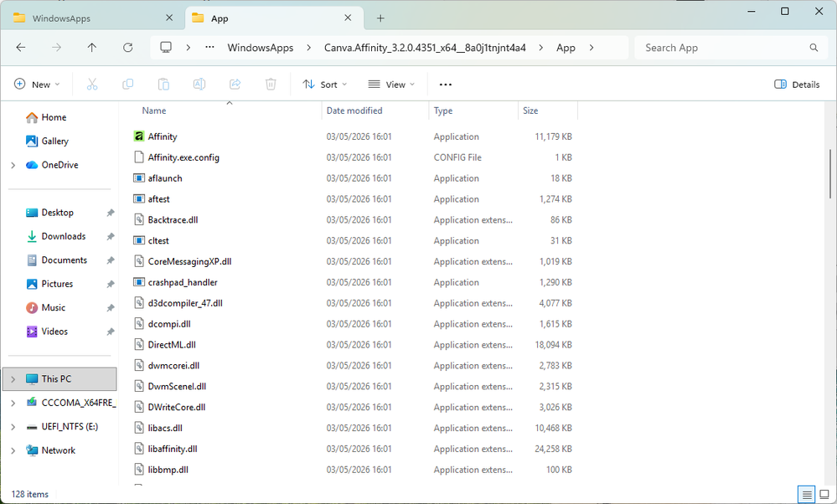837x504 pixels.
Task: Switch to large thumbnails view icon in status bar
Action: (x=824, y=495)
